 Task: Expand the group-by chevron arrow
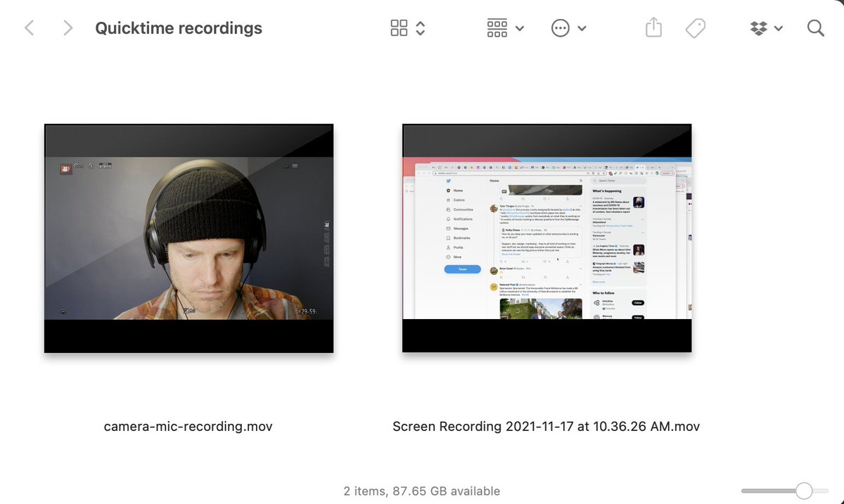pyautogui.click(x=520, y=29)
